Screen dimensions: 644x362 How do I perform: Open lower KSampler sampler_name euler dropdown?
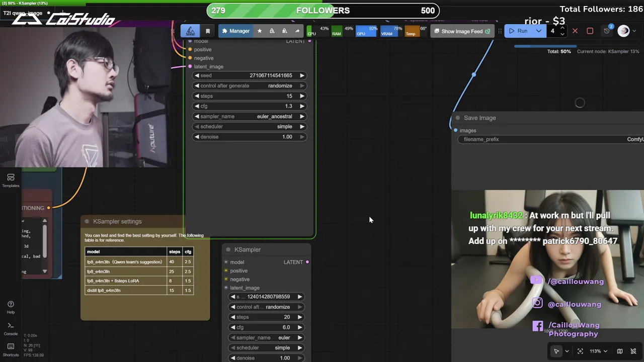267,337
